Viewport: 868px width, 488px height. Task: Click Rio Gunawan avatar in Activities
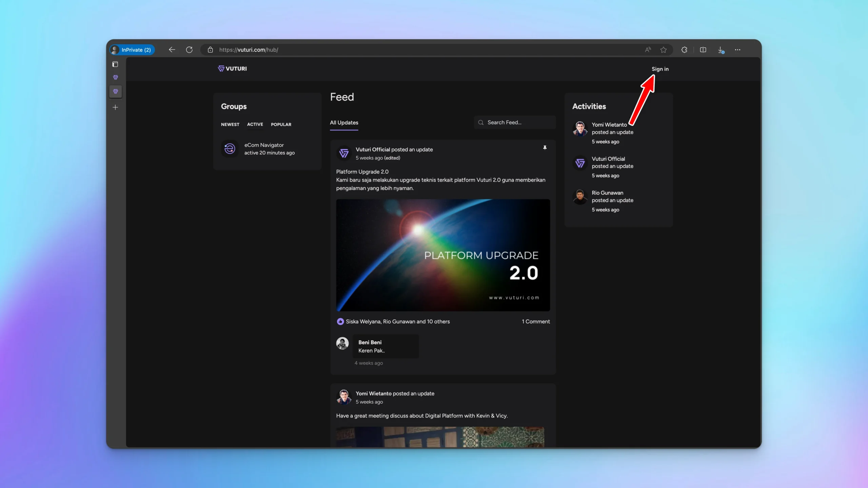point(580,197)
